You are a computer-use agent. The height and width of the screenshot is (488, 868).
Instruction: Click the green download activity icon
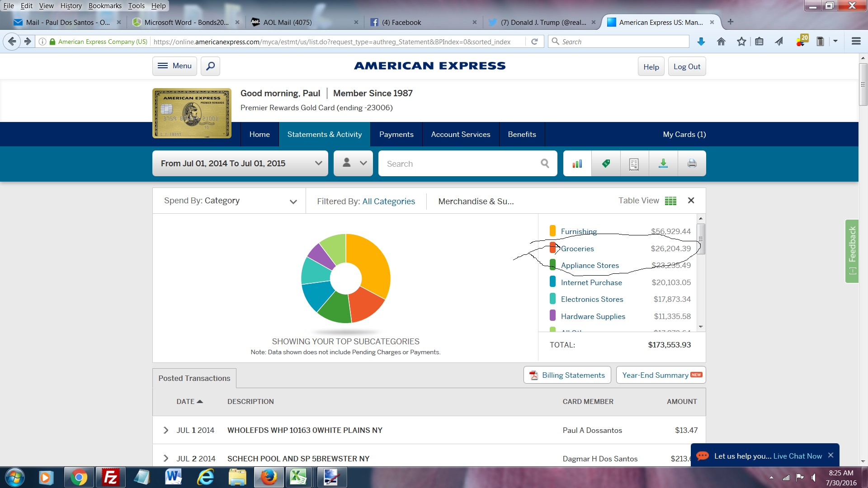click(x=663, y=164)
